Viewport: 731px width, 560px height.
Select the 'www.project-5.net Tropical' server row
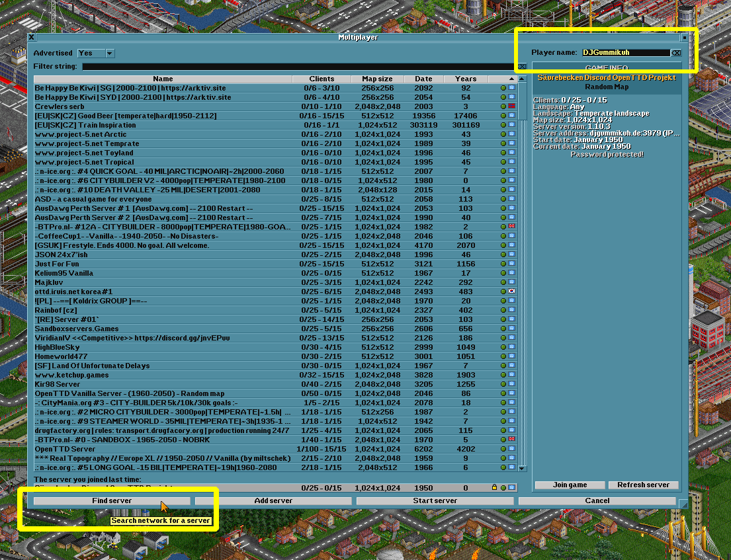point(275,162)
